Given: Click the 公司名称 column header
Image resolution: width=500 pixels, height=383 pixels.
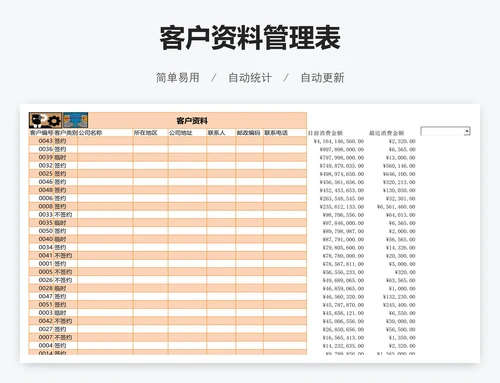Looking at the screenshot, I should click(90, 133).
